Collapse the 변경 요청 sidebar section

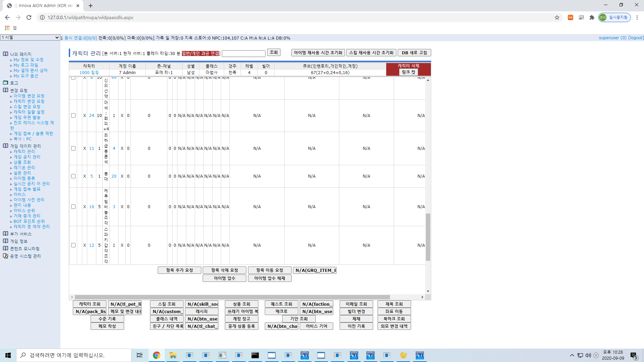(19, 90)
